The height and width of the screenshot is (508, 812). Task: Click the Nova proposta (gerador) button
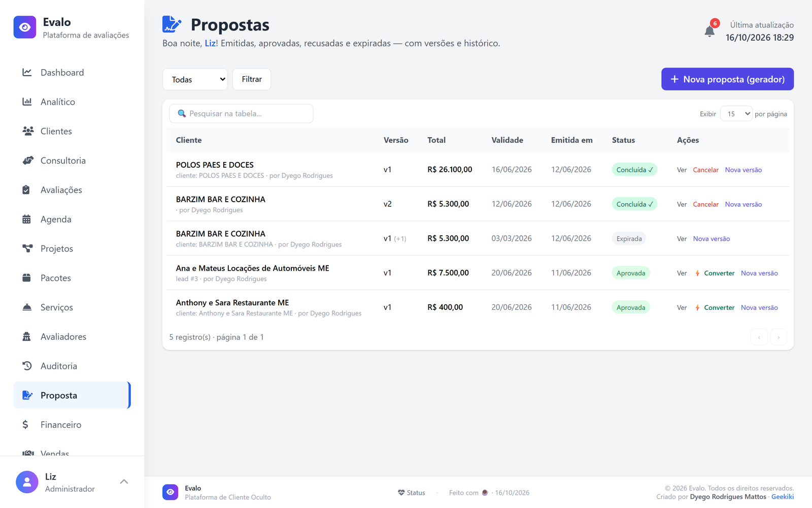click(x=727, y=79)
